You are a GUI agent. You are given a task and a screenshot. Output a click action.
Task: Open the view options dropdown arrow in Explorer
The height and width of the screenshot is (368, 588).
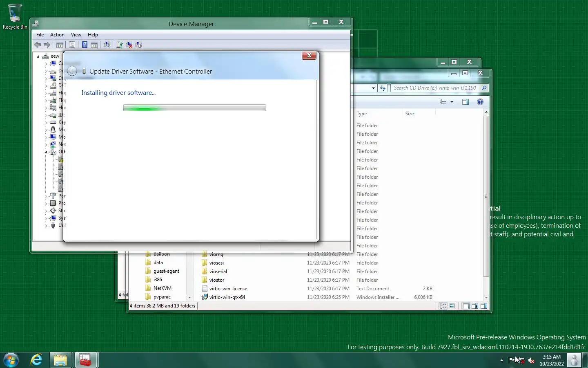pyautogui.click(x=452, y=102)
